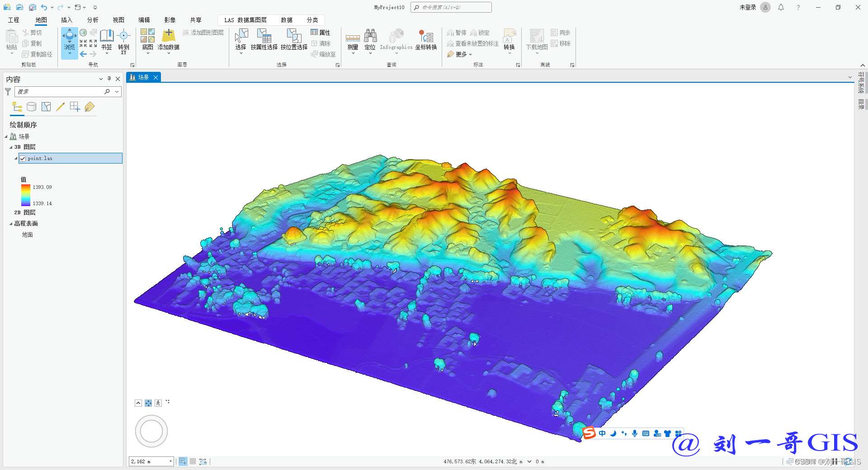Activate the 测量 measure tool
The height and width of the screenshot is (470, 868).
pos(353,38)
